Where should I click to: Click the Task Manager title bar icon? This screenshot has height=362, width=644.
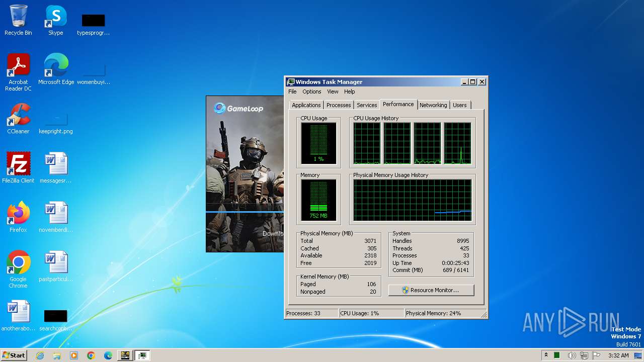(x=290, y=82)
